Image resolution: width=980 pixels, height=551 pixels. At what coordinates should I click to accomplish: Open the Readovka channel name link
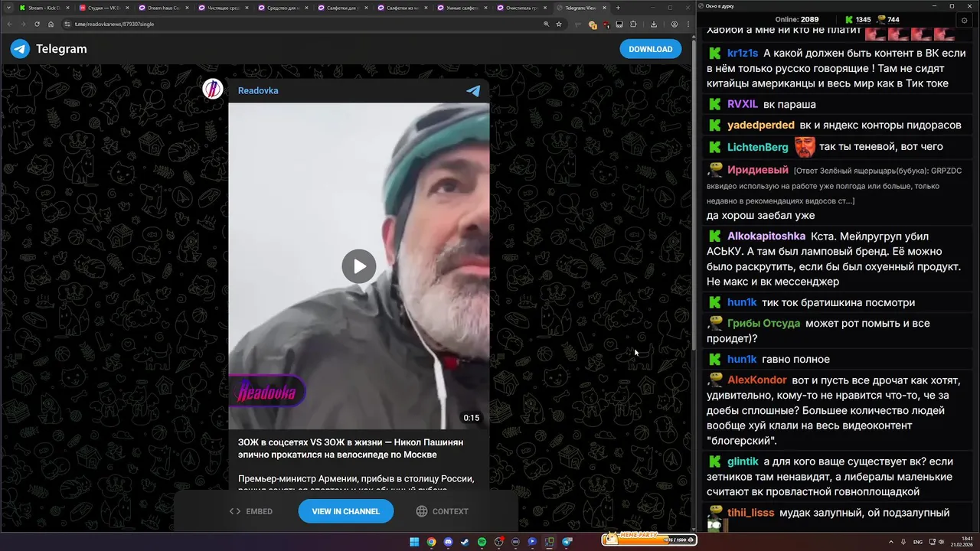point(258,90)
